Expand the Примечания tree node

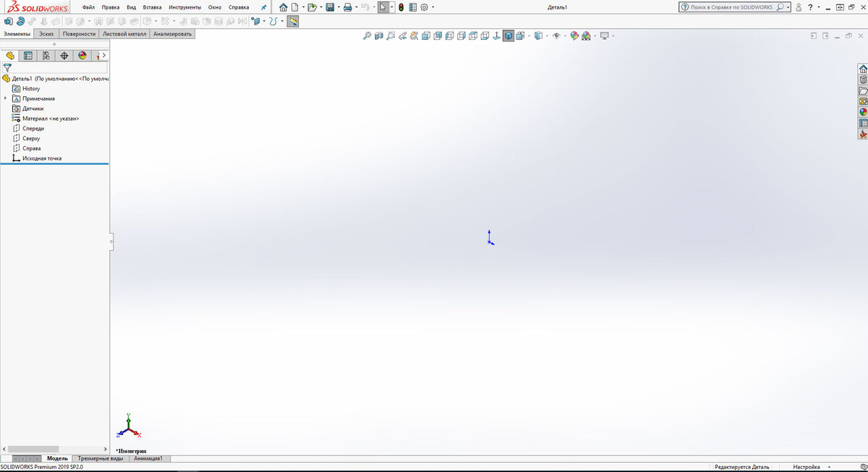6,98
